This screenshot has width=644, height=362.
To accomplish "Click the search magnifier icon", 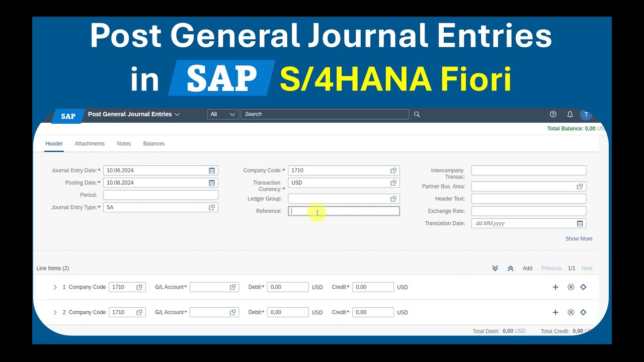I will coord(417,114).
